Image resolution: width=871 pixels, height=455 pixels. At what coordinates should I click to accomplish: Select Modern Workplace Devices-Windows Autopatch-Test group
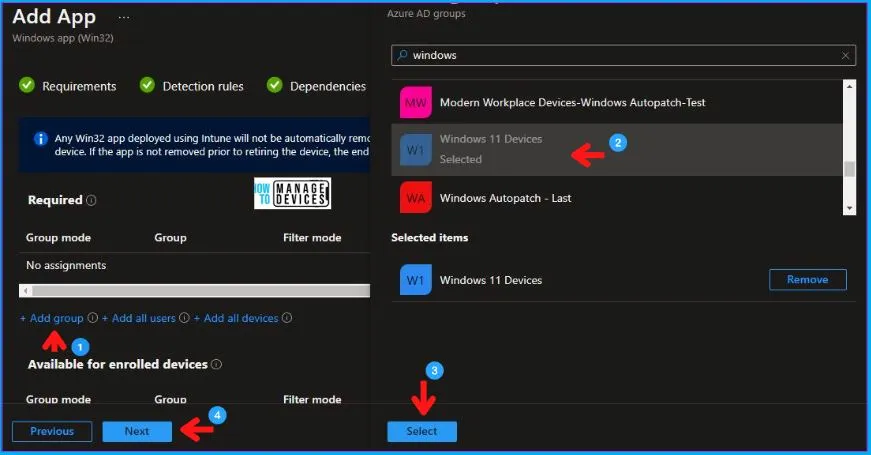617,102
